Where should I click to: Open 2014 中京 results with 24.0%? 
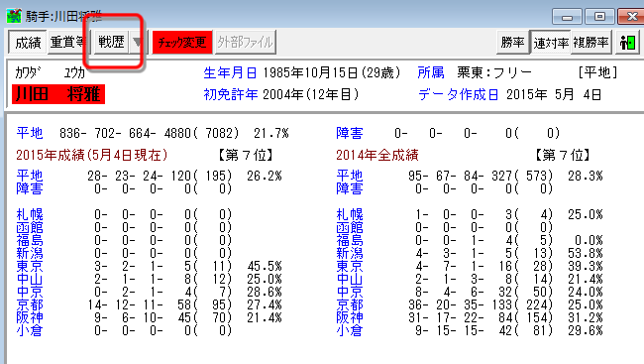click(350, 292)
